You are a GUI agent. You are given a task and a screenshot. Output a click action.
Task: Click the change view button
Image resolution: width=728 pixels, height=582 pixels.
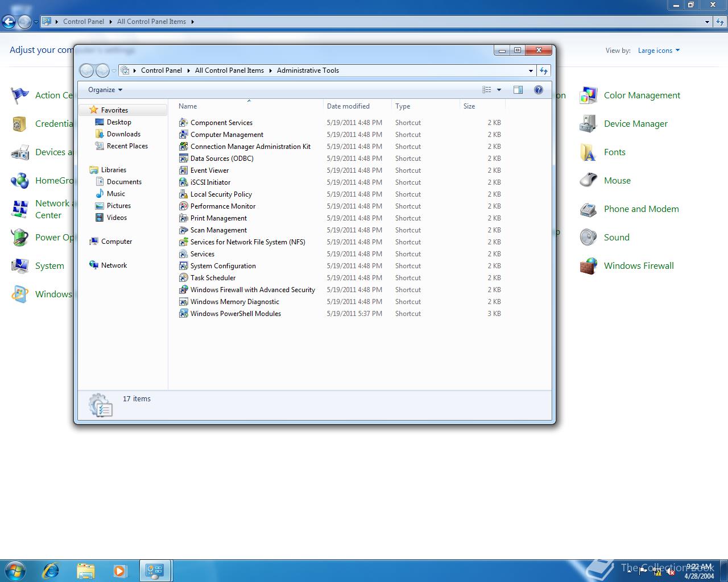487,90
